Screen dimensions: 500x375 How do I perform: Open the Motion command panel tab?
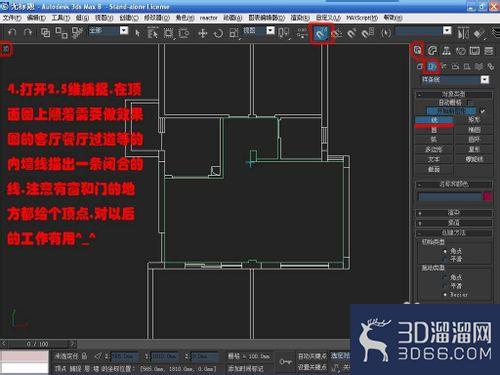461,50
